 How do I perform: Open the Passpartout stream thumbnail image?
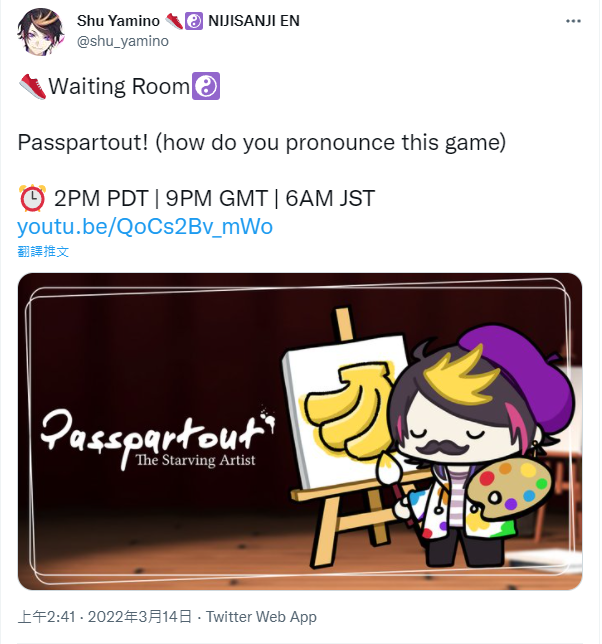[300, 431]
